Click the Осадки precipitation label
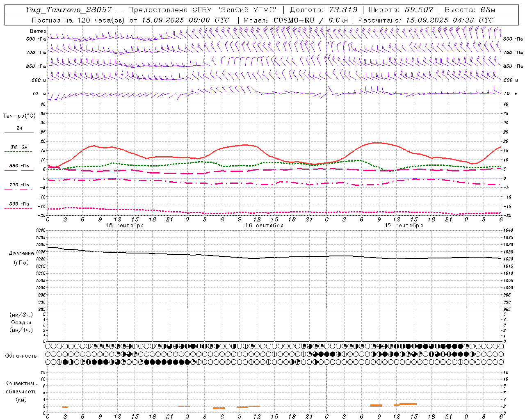Viewport: 525px width, 420px height. (x=21, y=322)
